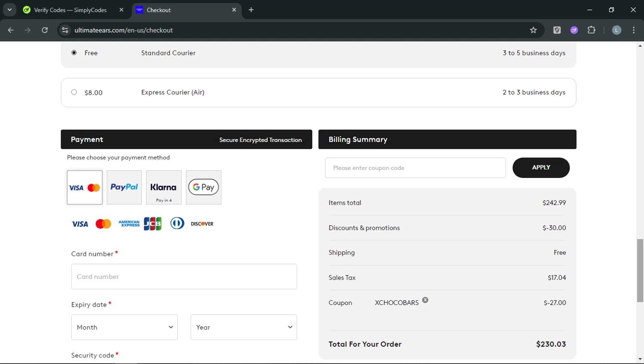This screenshot has width=644, height=364.
Task: Open the Extensions puzzle icon
Action: [x=592, y=30]
